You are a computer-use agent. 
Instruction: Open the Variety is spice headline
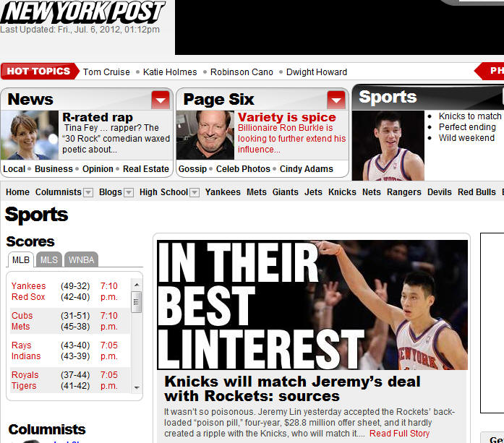(287, 117)
